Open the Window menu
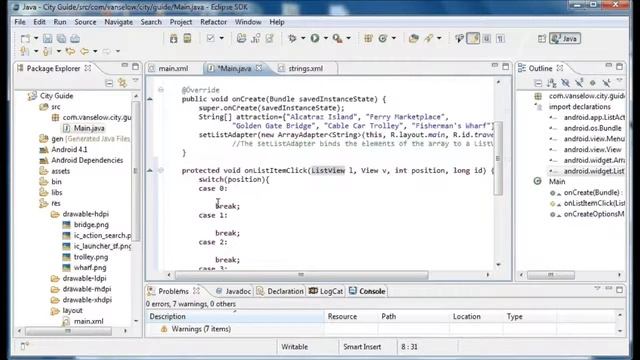The image size is (640, 360). pos(248,22)
